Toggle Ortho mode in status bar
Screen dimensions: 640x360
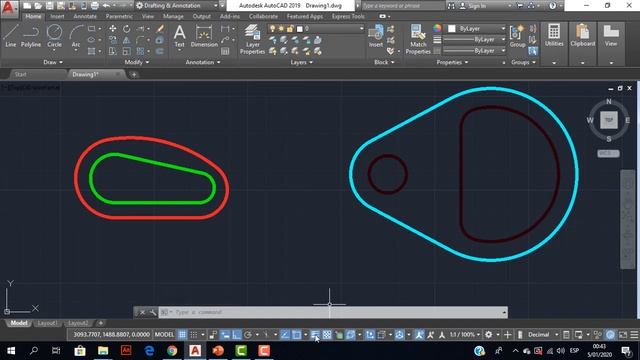pyautogui.click(x=237, y=335)
